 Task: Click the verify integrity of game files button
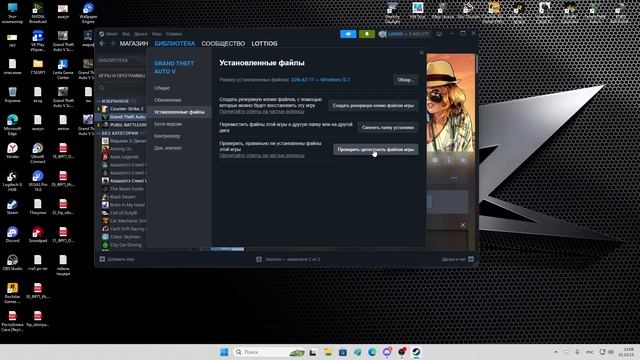[376, 149]
